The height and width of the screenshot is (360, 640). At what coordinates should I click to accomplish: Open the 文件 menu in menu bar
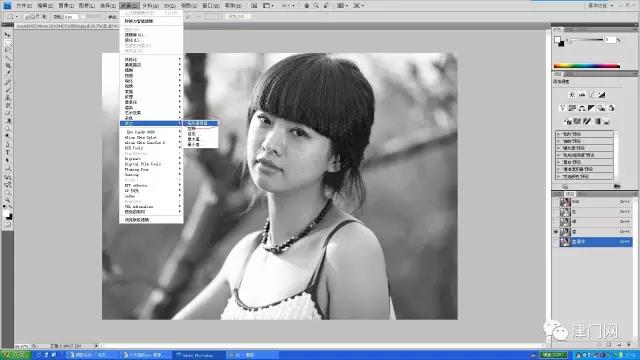23,6
